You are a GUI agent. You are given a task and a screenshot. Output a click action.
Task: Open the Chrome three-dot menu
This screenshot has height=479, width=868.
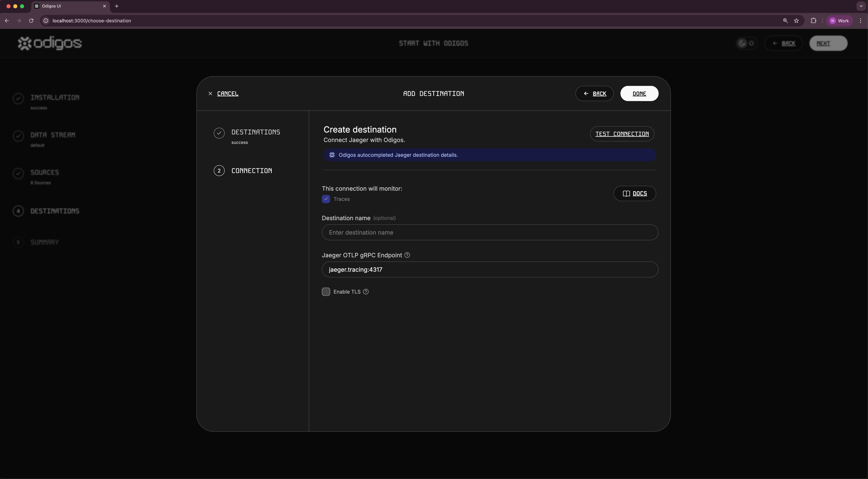click(861, 21)
